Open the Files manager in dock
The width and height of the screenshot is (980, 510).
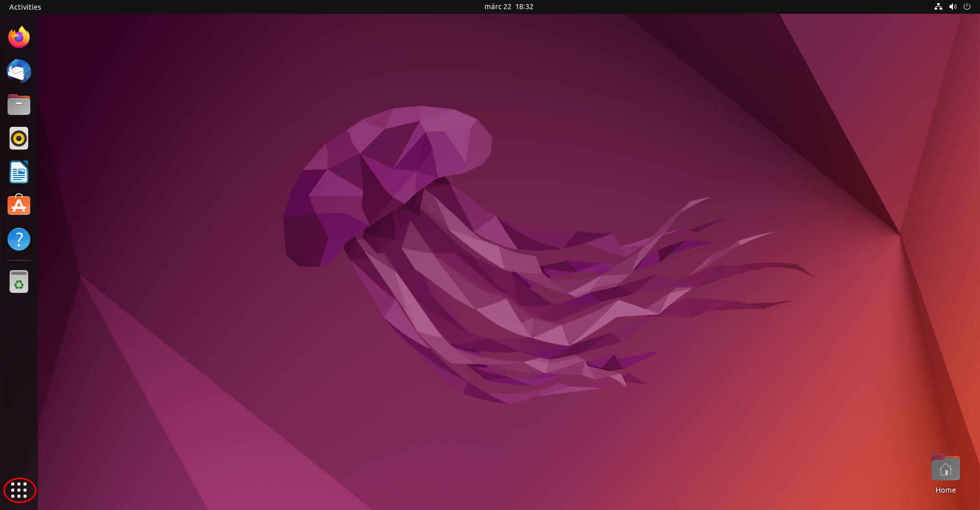point(19,105)
